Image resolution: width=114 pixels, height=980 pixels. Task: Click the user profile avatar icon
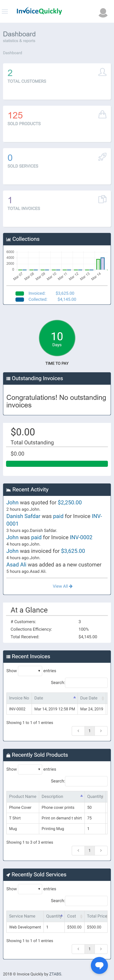103,12
